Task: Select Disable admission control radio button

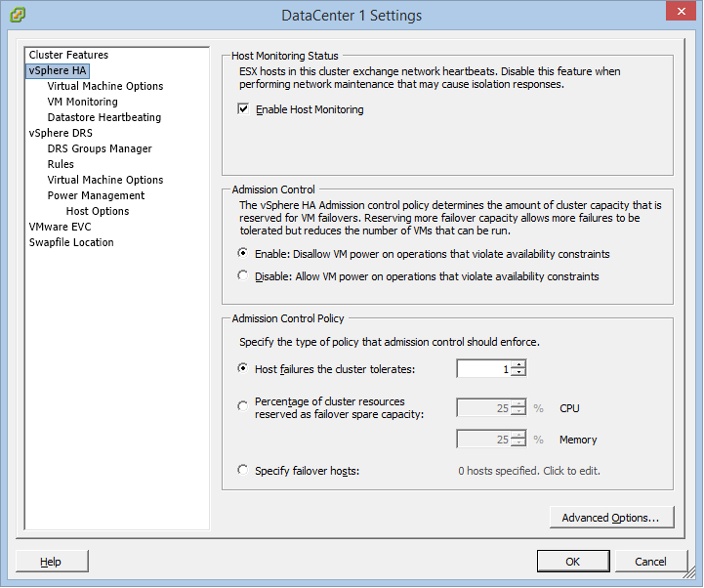Action: [x=242, y=275]
